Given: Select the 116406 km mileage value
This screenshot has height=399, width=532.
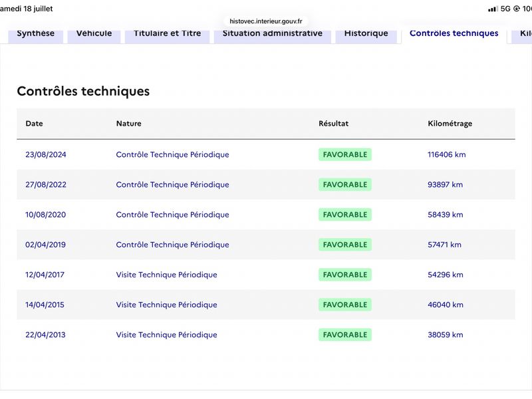Looking at the screenshot, I should 446,155.
